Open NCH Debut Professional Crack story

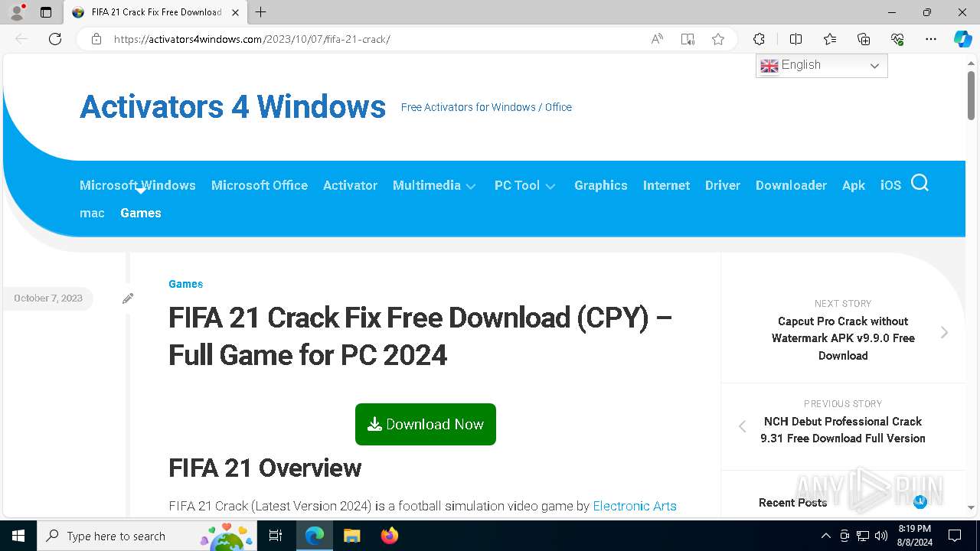click(x=843, y=430)
